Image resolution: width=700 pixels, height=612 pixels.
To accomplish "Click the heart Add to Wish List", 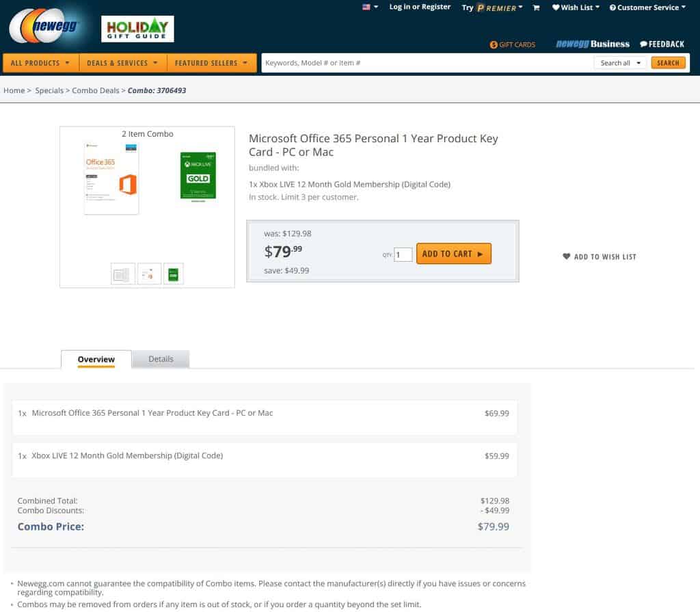I will (x=599, y=256).
